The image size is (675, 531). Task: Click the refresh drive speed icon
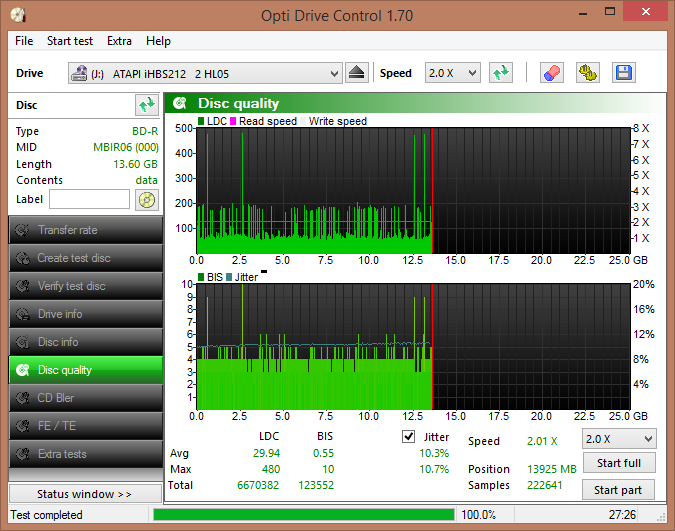pyautogui.click(x=501, y=73)
